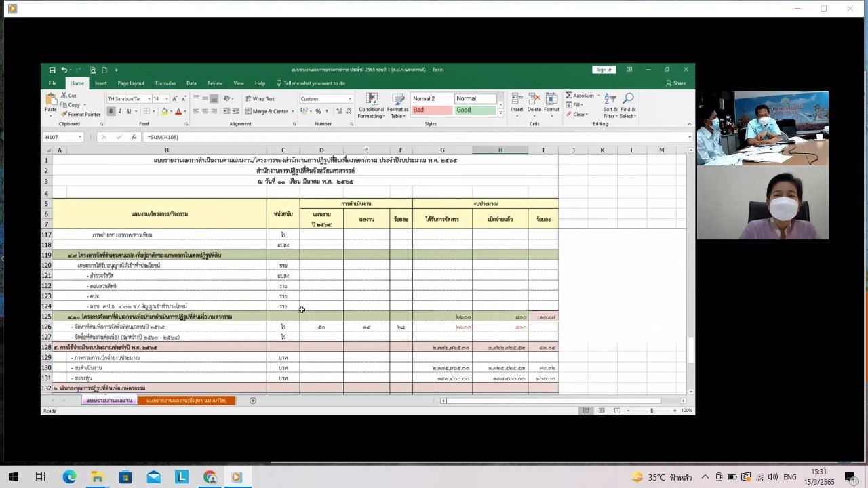Click the zoom slider in the status bar

point(651,411)
